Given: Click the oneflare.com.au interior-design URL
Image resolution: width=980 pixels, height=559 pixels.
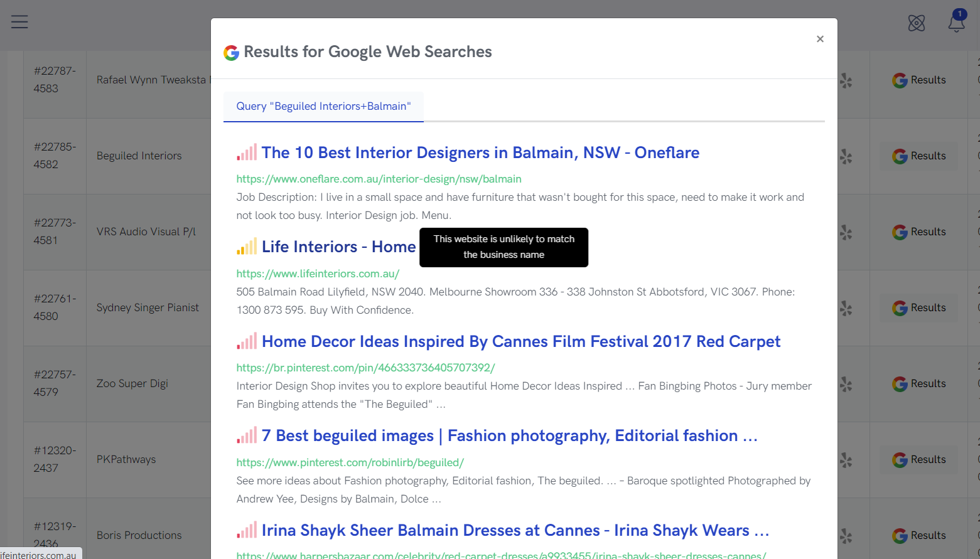Looking at the screenshot, I should pos(379,179).
